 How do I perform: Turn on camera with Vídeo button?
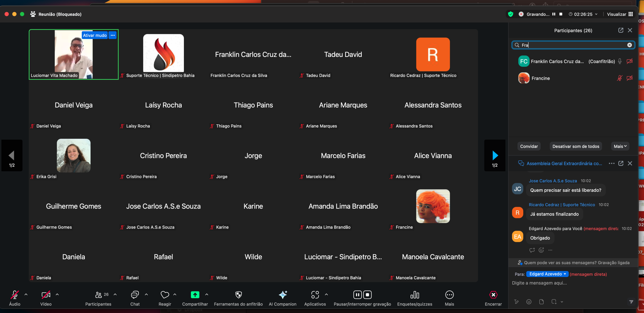(x=46, y=295)
